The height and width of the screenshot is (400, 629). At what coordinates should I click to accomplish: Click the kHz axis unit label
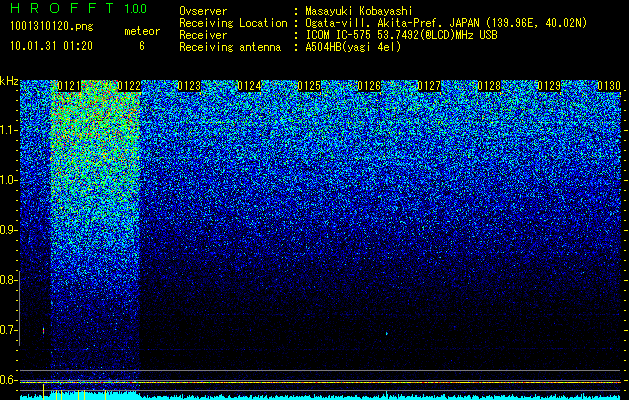(x=9, y=81)
